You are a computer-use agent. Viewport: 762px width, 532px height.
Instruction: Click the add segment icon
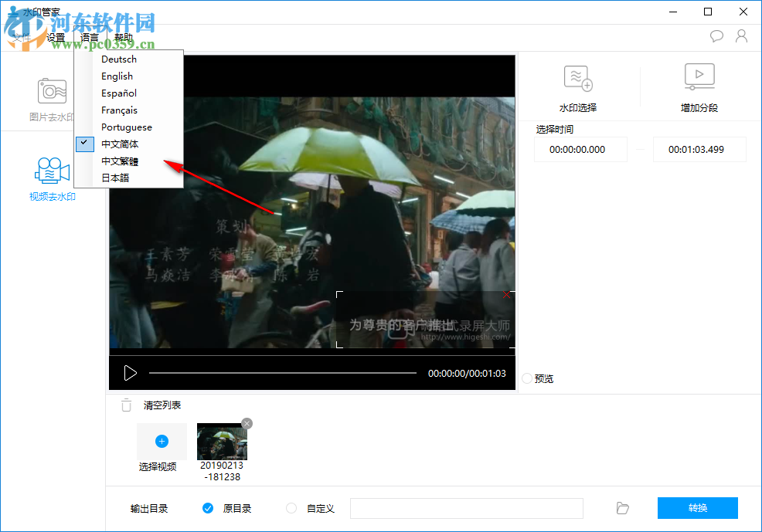tap(699, 76)
